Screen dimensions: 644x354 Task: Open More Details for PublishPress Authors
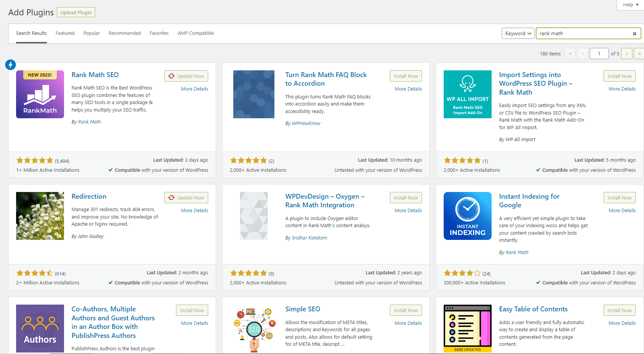pyautogui.click(x=195, y=323)
